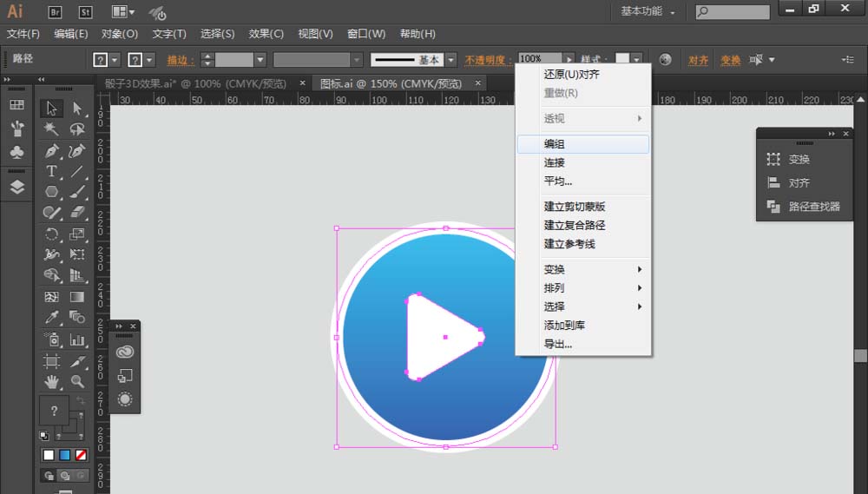Select the Perspective Grid tool
The image size is (868, 494).
click(77, 275)
